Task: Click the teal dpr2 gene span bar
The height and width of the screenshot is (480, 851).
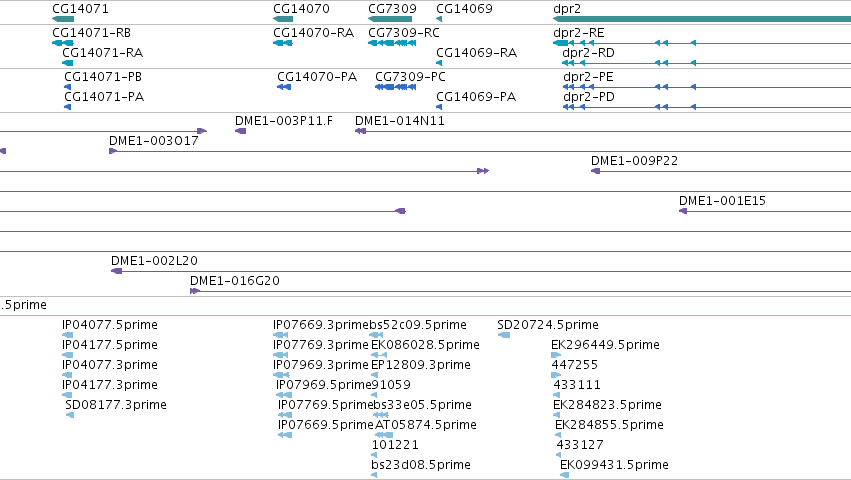Action: click(x=702, y=19)
